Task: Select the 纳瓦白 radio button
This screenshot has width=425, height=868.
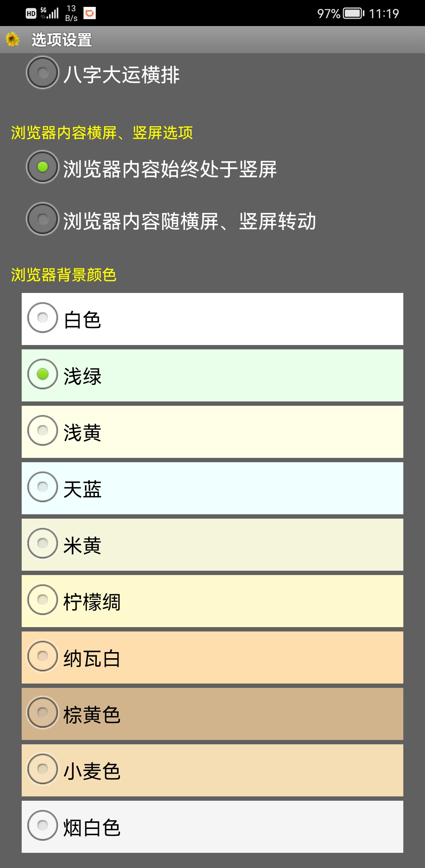Action: pyautogui.click(x=43, y=656)
